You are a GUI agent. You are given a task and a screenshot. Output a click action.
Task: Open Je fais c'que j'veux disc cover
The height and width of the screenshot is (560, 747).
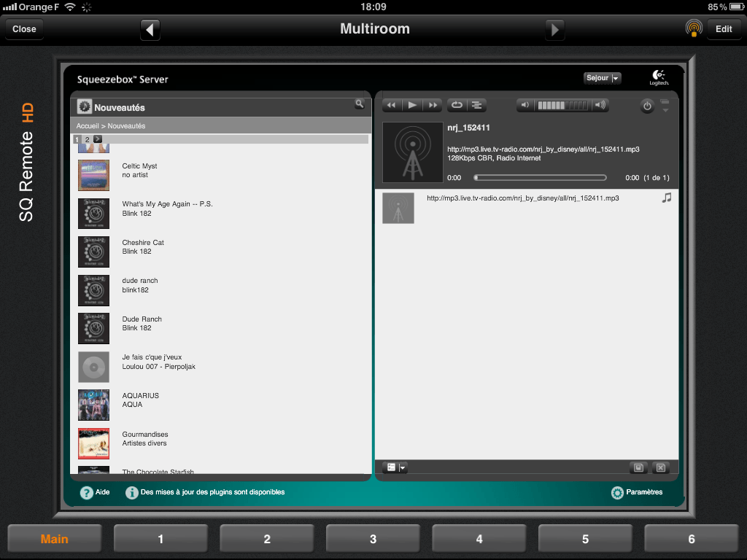pos(94,367)
